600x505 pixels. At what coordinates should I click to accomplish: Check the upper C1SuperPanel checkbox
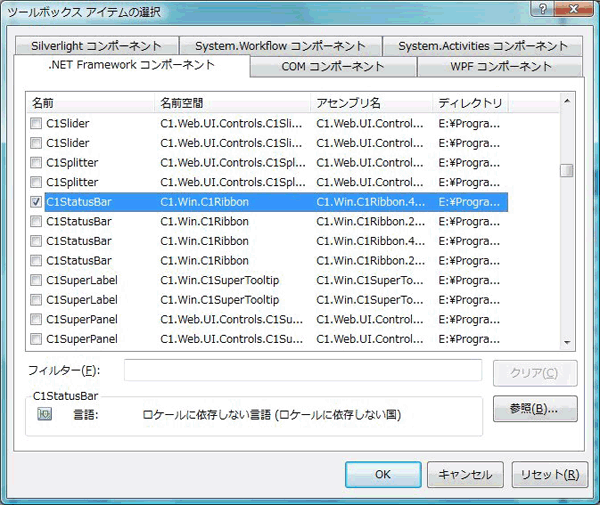pyautogui.click(x=36, y=319)
